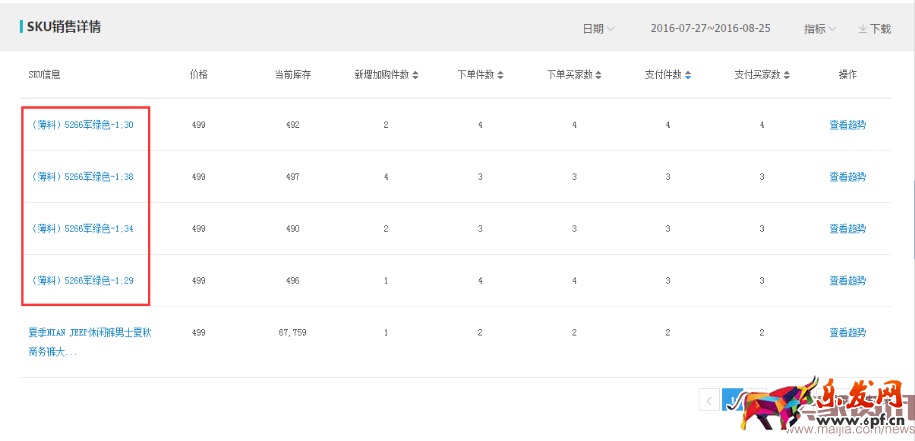Screen dimensions: 915x441
Task: View trend for the 1;29 SKU row
Action: pos(847,281)
